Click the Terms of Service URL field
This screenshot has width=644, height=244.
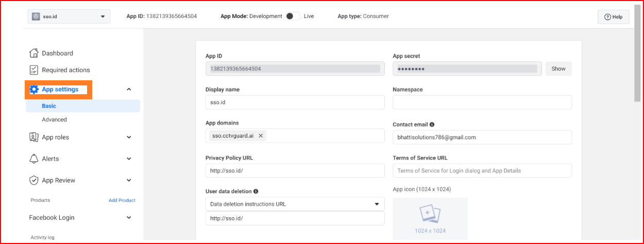(482, 171)
